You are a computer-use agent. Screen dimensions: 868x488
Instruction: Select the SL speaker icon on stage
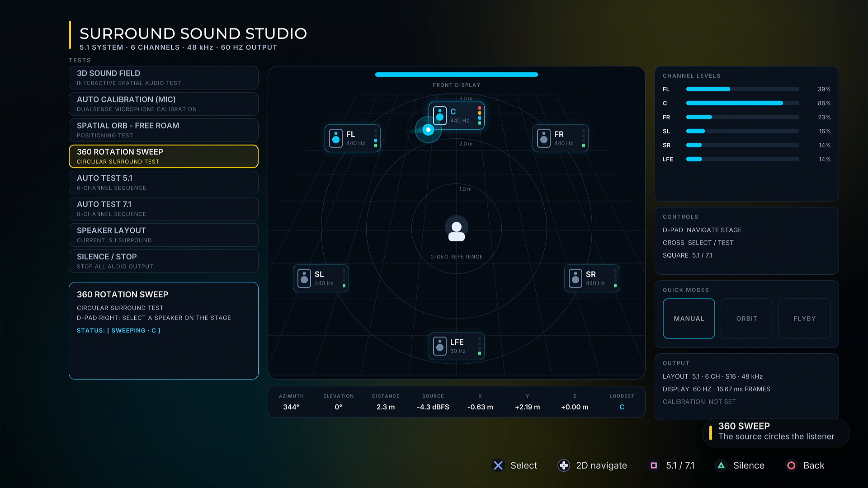[x=304, y=278]
